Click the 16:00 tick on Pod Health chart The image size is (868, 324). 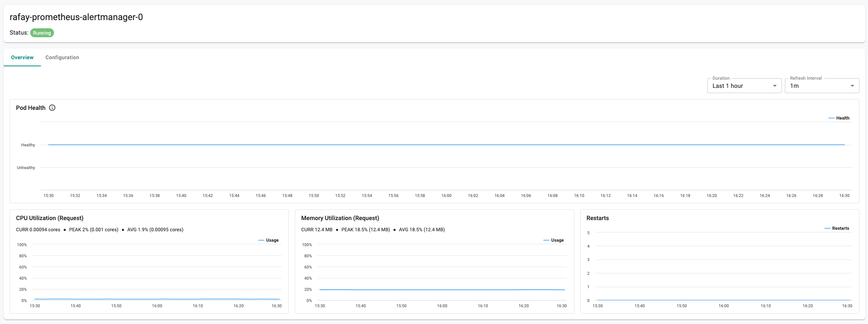(446, 196)
